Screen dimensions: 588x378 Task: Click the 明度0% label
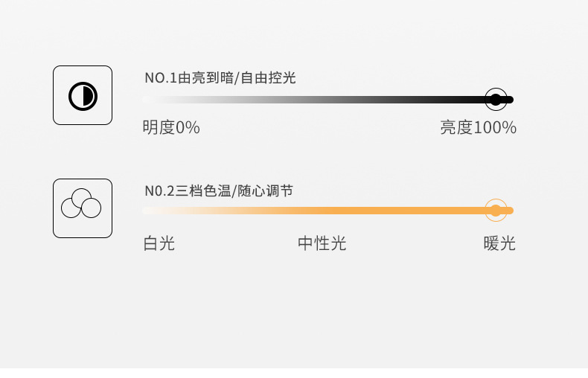[171, 128]
